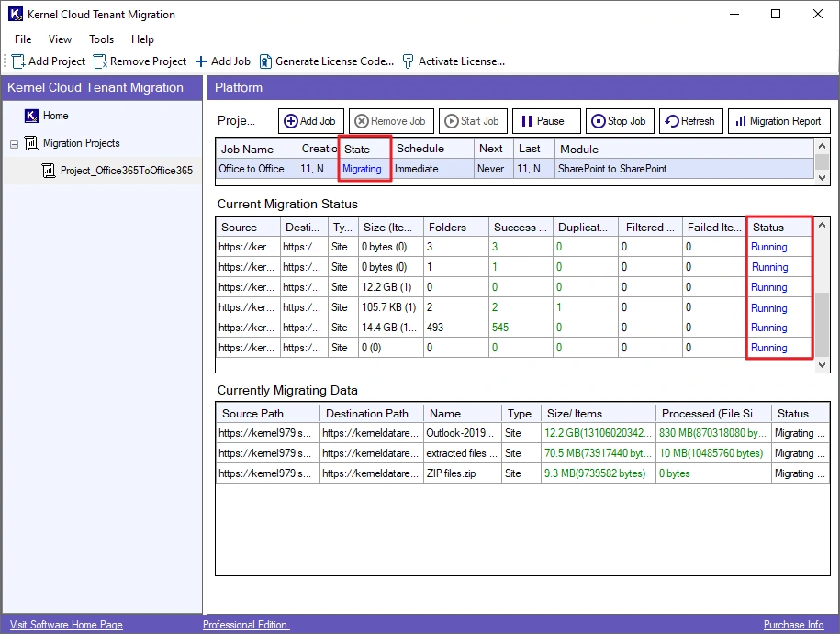Select Project_Office365ToOffice365 in the tree
Viewport: 840px width, 634px height.
tap(126, 171)
